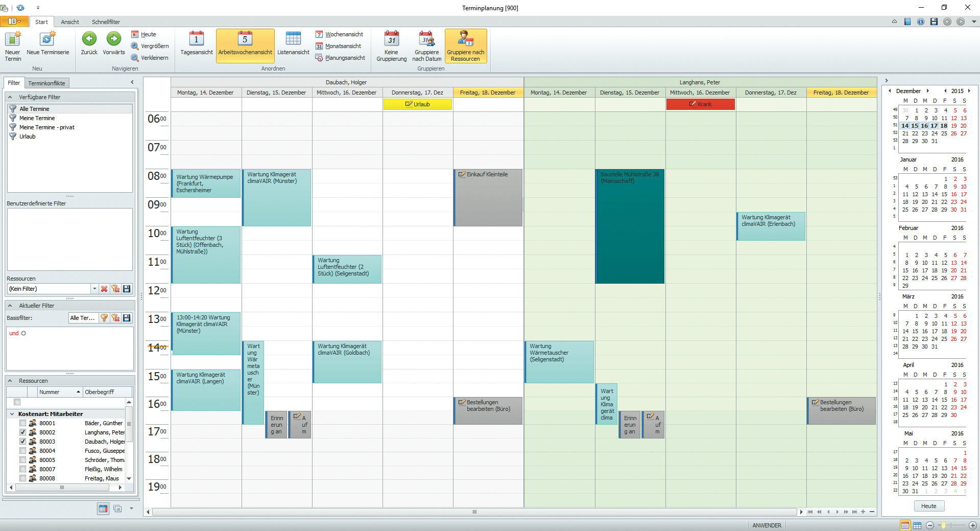The height and width of the screenshot is (531, 980).
Task: Open the yellow Urlaub all-day entry
Action: click(x=418, y=104)
